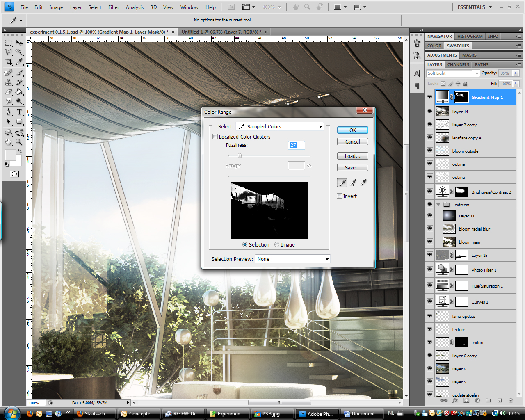Click the create new group folder icon
This screenshot has width=525, height=420.
tap(488, 400)
